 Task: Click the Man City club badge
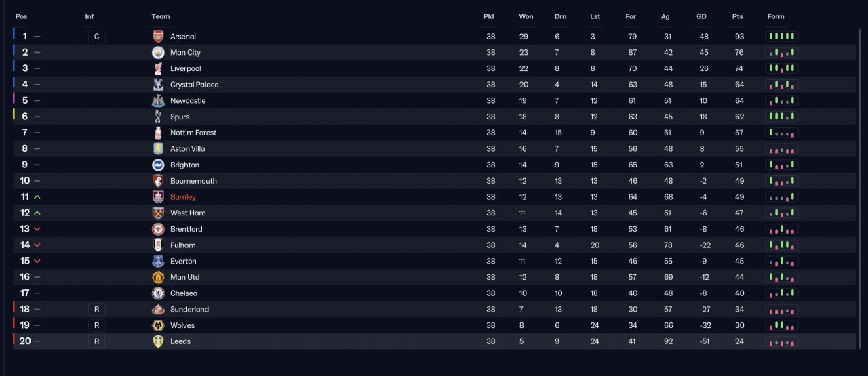(x=158, y=52)
